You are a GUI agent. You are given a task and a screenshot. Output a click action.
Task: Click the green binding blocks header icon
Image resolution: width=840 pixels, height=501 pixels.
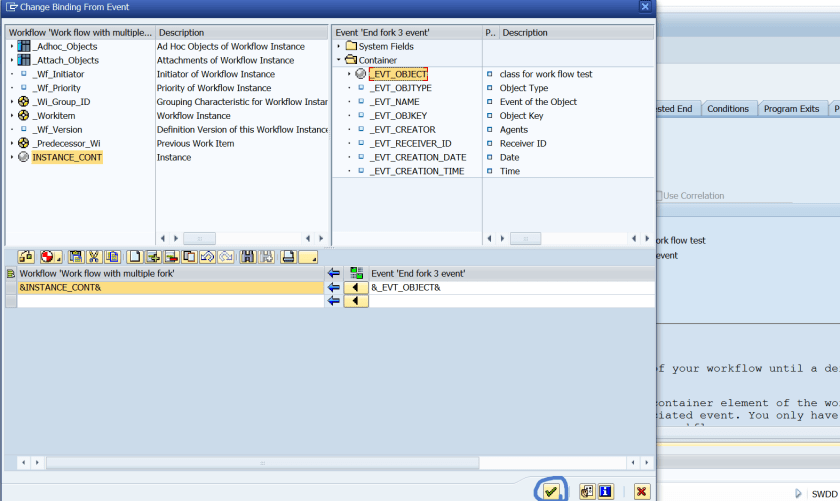point(356,273)
